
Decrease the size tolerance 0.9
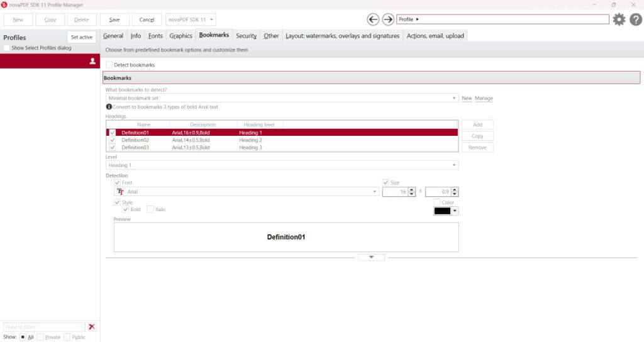click(x=454, y=194)
